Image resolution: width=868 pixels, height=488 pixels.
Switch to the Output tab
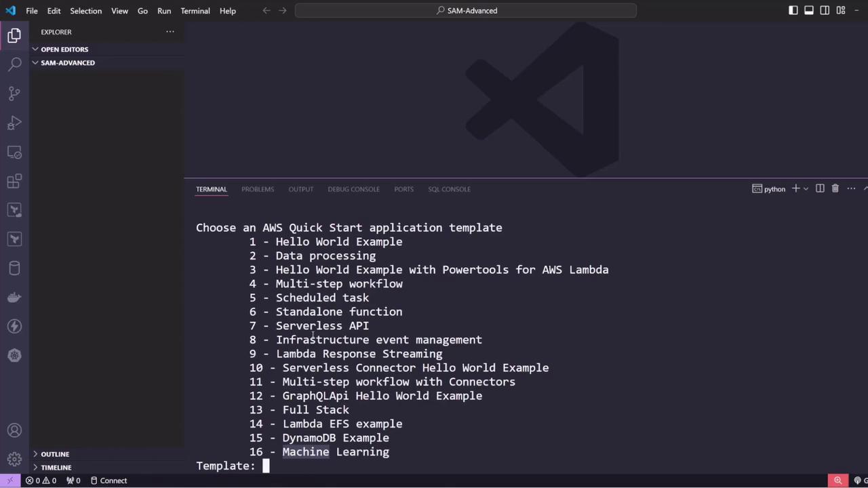point(301,189)
